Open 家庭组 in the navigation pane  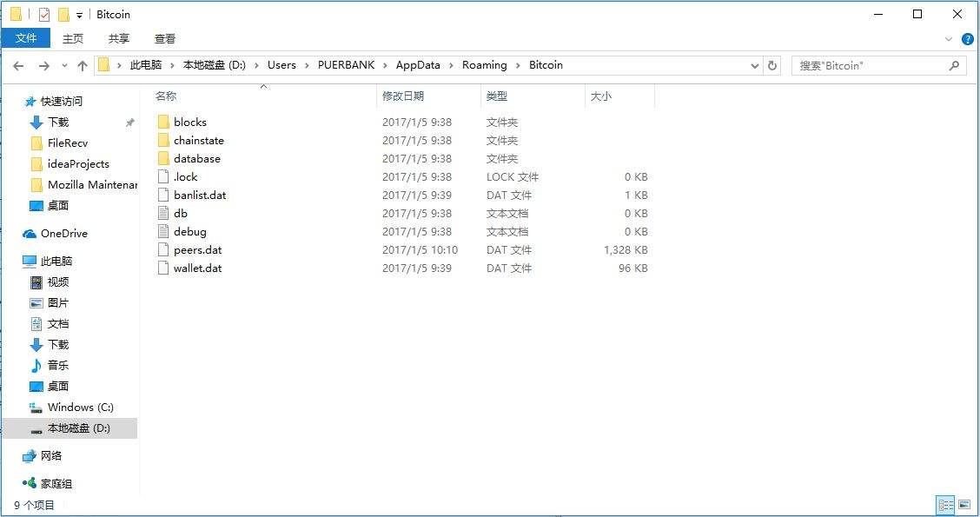[56, 483]
